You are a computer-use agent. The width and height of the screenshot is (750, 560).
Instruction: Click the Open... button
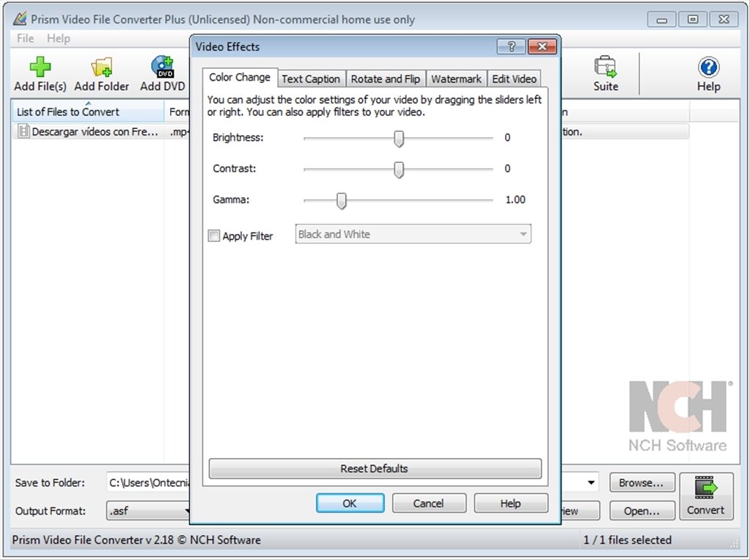tap(642, 511)
